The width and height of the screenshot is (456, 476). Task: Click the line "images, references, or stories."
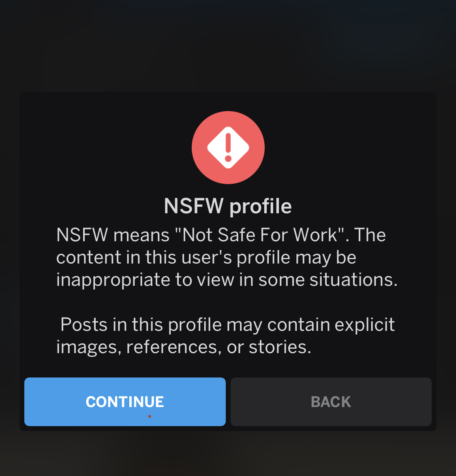pos(184,347)
